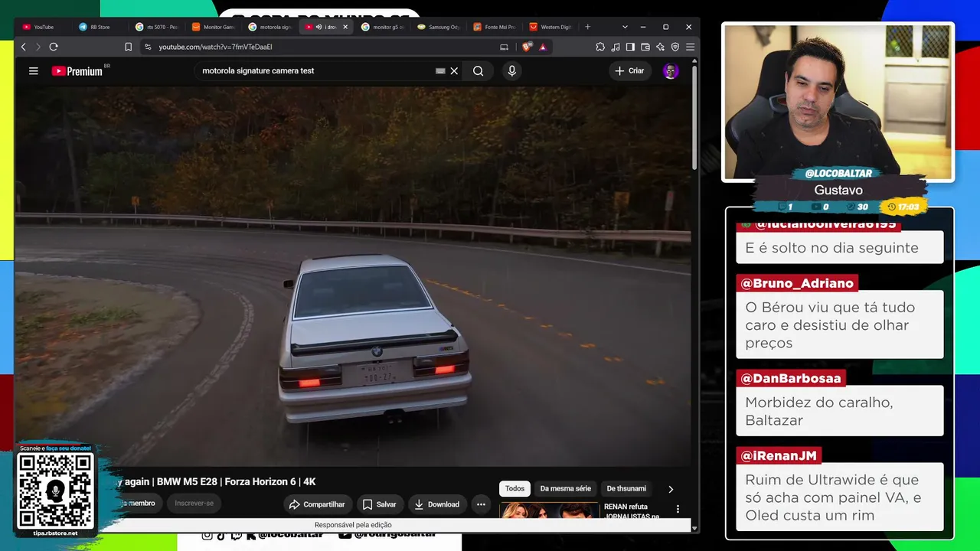Clear the YouTube search text with X
This screenshot has width=980, height=551.
pyautogui.click(x=454, y=71)
